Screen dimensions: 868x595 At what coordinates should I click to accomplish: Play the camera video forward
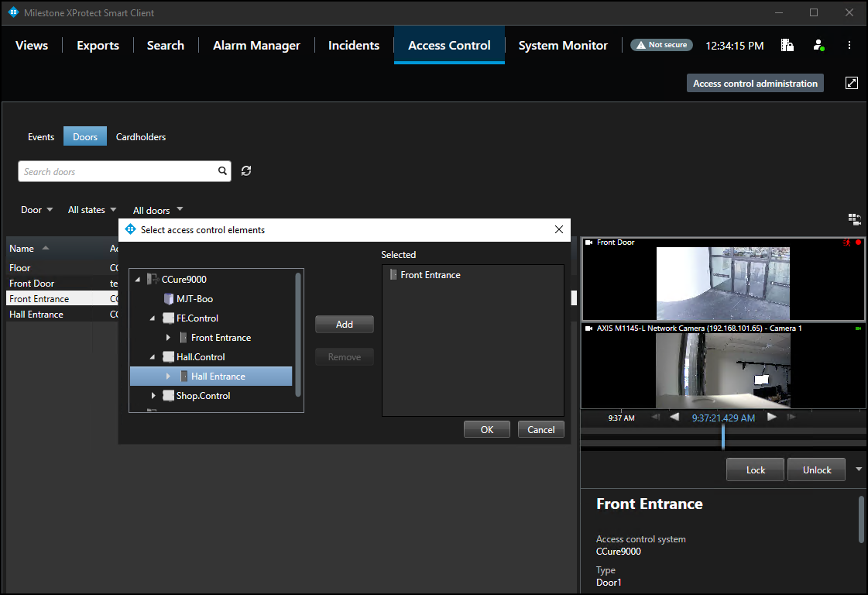tap(772, 417)
